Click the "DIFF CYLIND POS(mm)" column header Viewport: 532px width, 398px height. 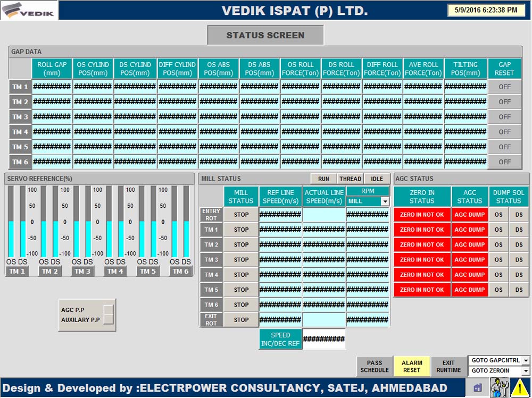177,69
